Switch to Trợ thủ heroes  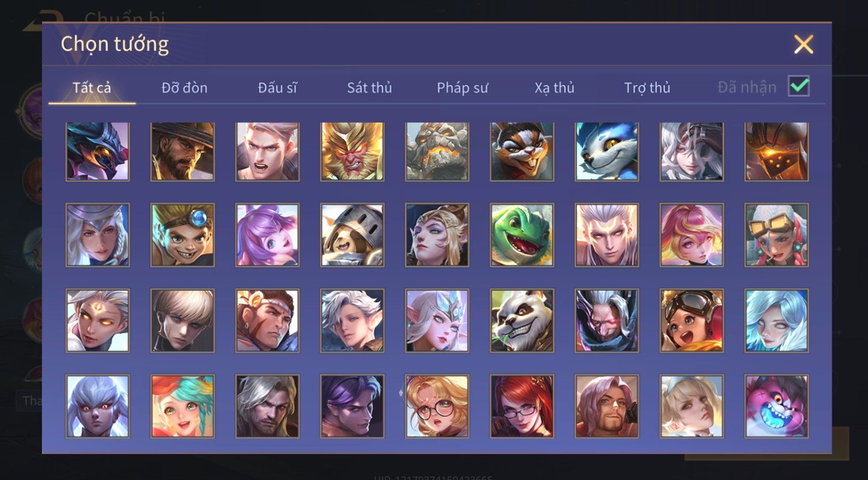coord(647,88)
